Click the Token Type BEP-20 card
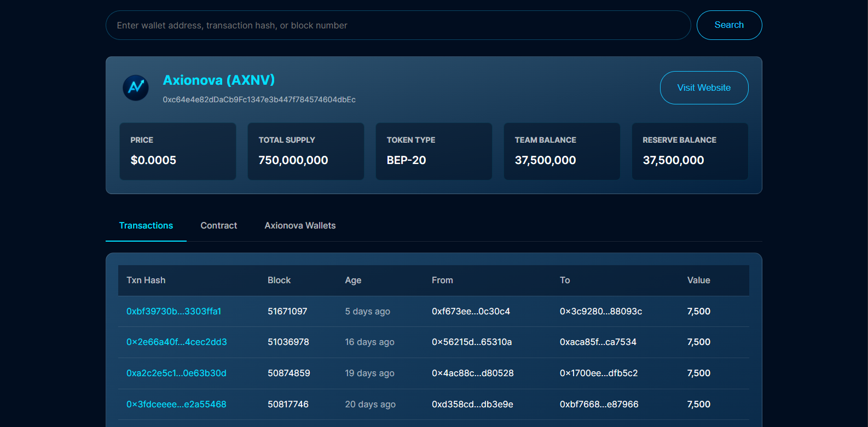Viewport: 868px width, 427px height. (x=433, y=151)
